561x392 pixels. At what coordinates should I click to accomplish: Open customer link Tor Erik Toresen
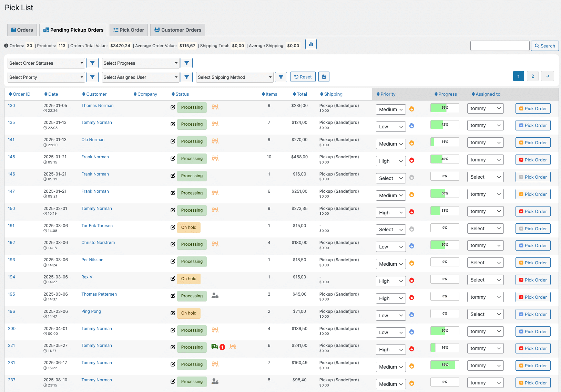[x=97, y=226]
